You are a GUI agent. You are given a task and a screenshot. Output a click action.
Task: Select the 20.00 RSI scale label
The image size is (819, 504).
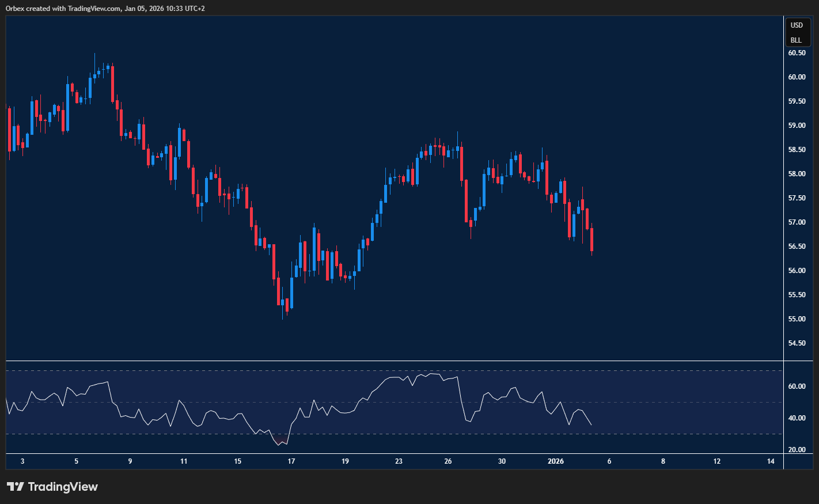point(797,450)
